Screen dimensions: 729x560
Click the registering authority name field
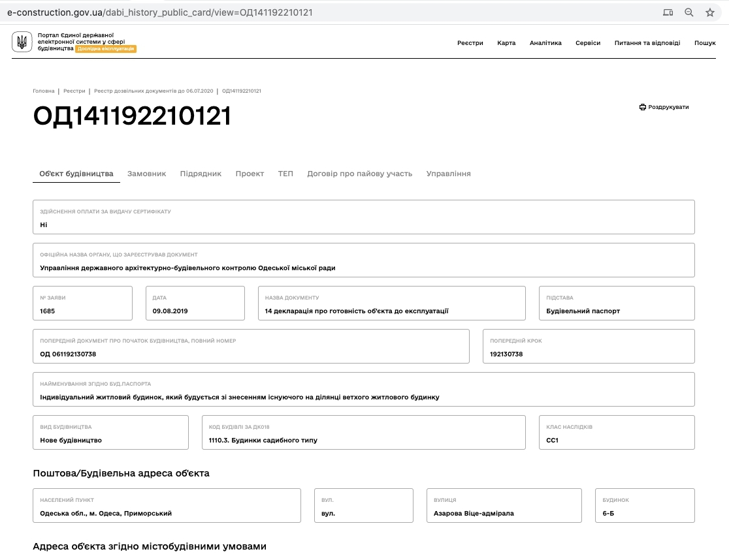click(x=364, y=260)
